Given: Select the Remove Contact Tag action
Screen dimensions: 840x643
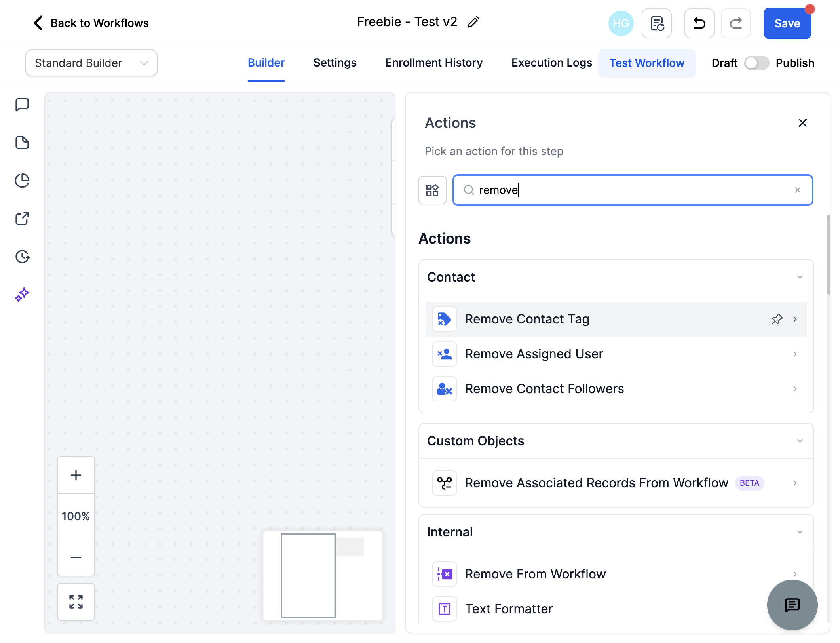Looking at the screenshot, I should pos(616,319).
